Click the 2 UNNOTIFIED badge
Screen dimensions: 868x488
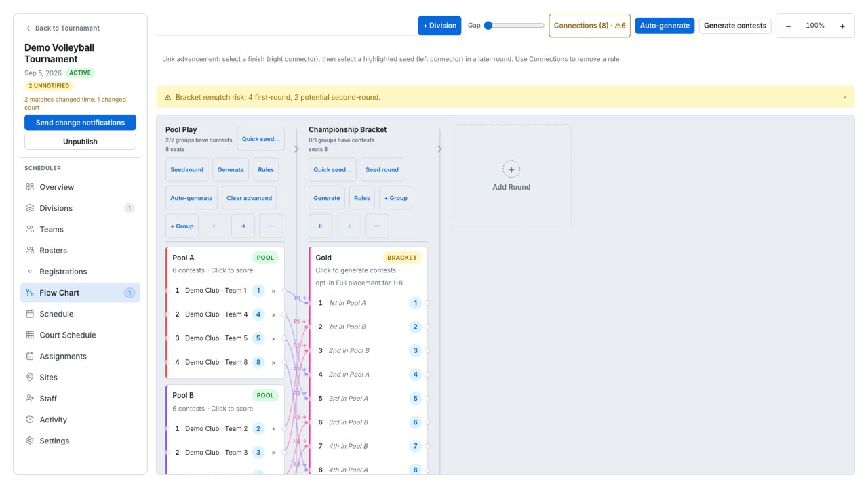tap(50, 86)
